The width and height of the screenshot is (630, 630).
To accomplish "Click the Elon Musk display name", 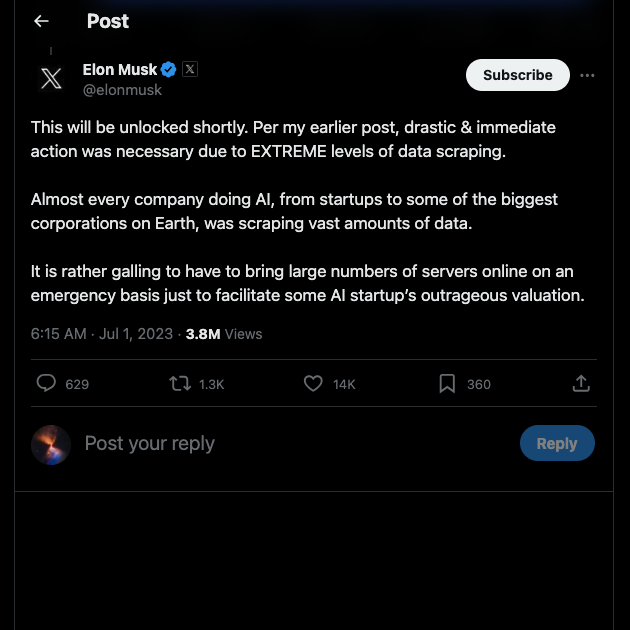I will click(x=120, y=70).
